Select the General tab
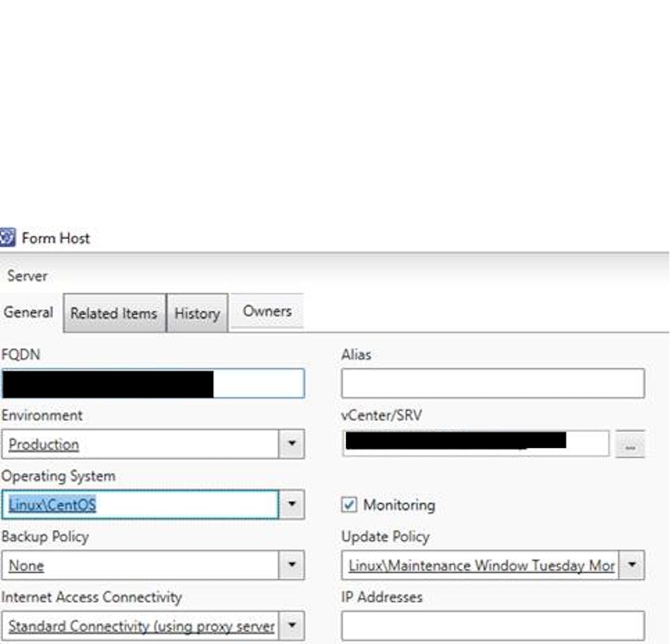This screenshot has width=672, height=644. 28,312
